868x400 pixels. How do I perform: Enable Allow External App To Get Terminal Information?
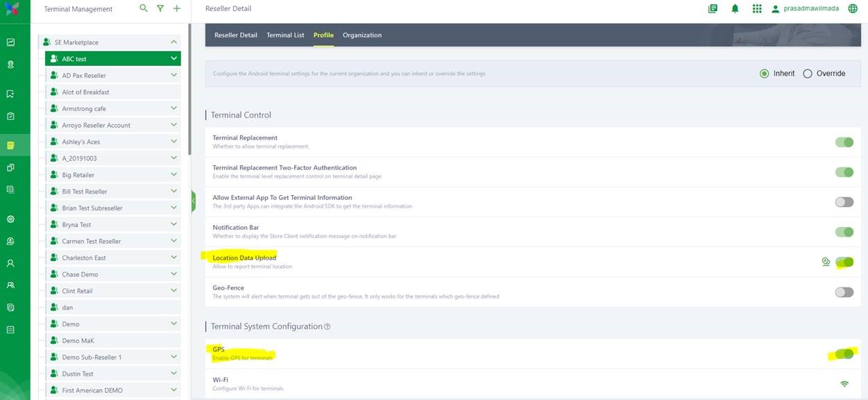[x=844, y=202]
